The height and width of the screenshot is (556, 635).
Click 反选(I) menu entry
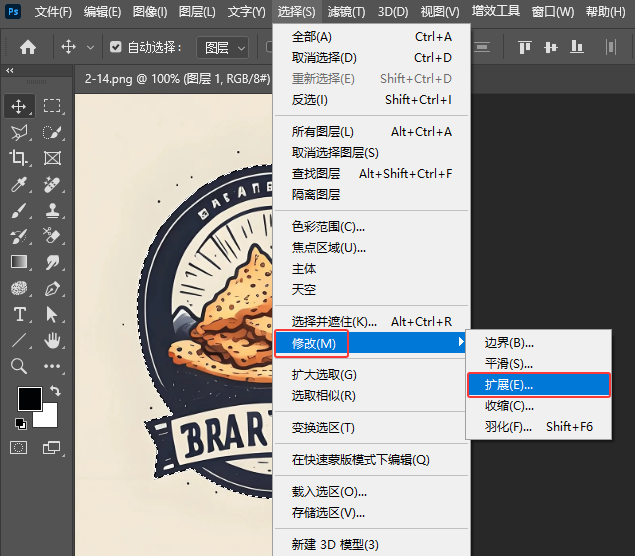[x=372, y=100]
